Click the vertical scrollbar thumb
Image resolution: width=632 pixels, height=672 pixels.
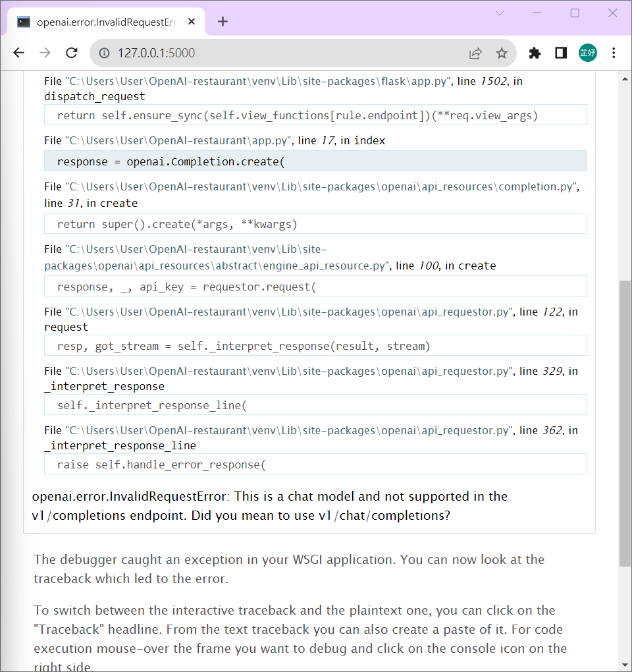625,424
